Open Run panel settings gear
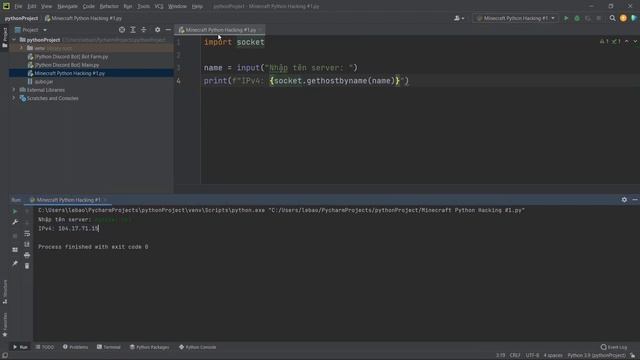This screenshot has width=640, height=360. click(x=624, y=200)
